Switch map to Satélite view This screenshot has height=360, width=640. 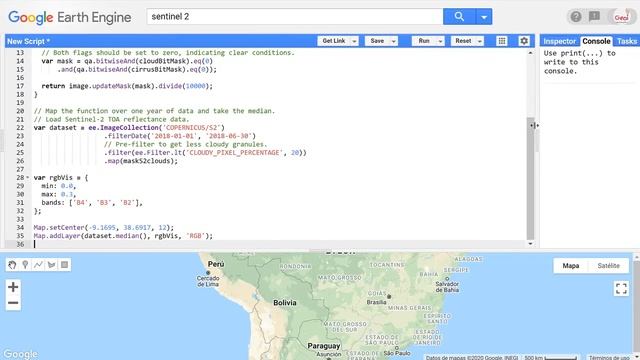(x=608, y=266)
